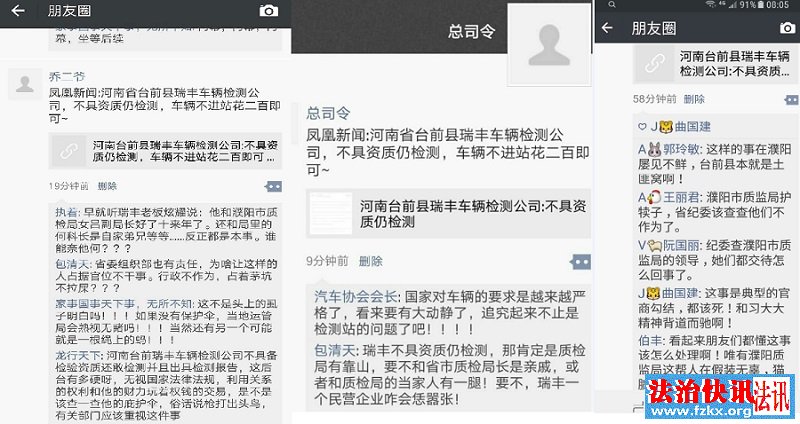The height and width of the screenshot is (424, 800).
Task: Open the link card in right panel top
Action: tap(714, 64)
